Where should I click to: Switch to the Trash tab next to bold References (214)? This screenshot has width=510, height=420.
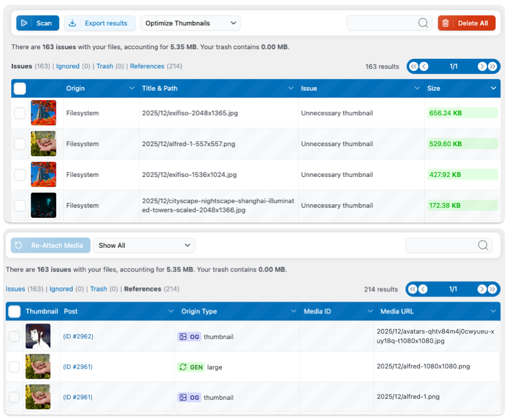click(x=98, y=289)
